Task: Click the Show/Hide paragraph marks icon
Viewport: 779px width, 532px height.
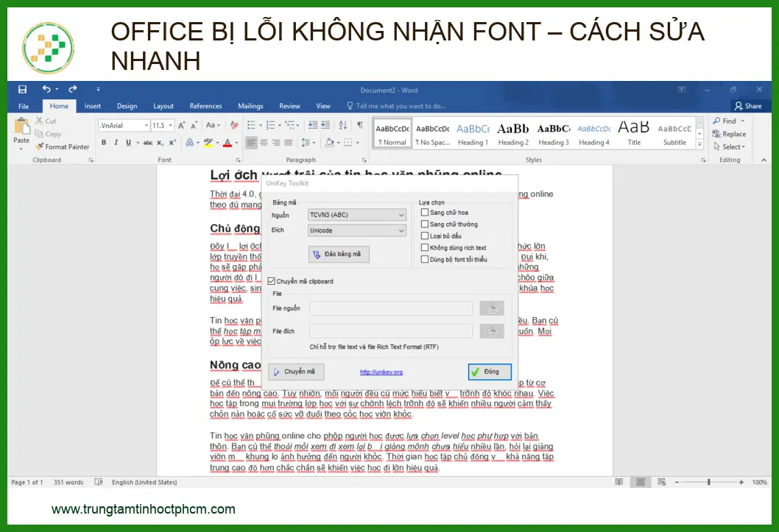Action: [360, 125]
